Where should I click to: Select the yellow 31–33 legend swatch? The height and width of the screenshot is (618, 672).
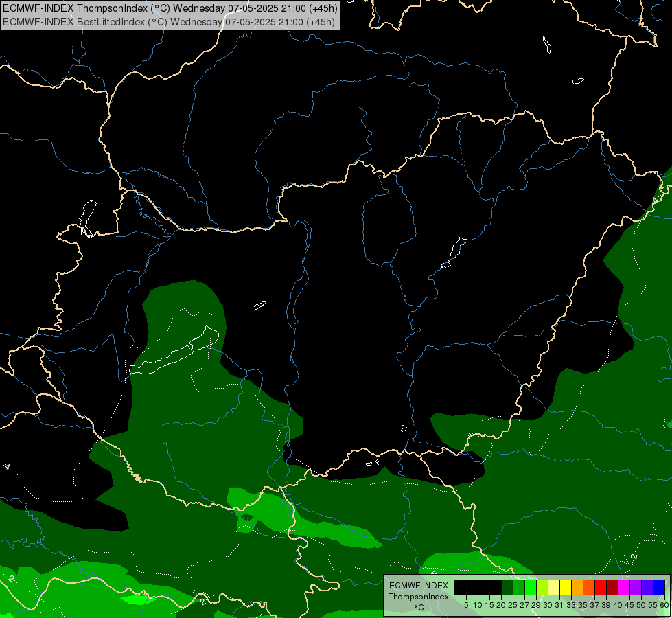(x=566, y=588)
